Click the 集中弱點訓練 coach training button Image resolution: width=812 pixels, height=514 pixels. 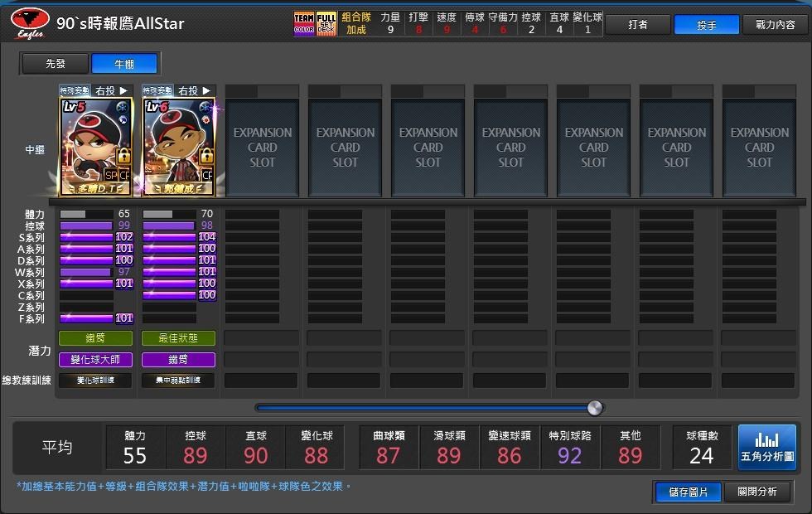178,381
